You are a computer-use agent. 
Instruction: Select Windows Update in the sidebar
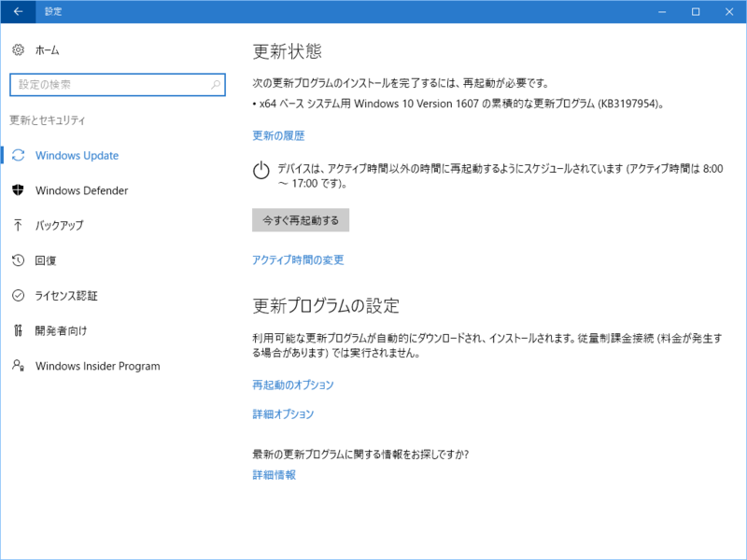[x=77, y=155]
